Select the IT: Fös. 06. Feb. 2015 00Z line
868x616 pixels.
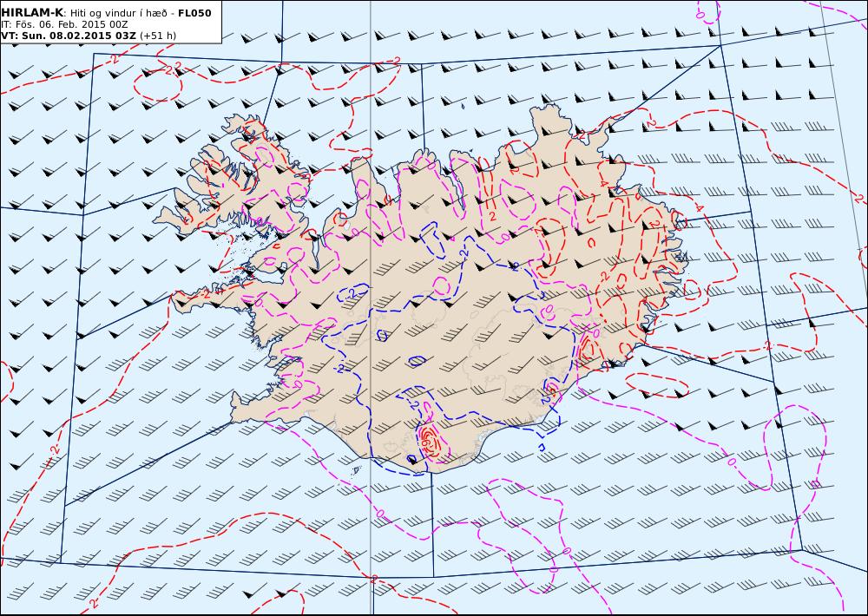click(x=65, y=24)
